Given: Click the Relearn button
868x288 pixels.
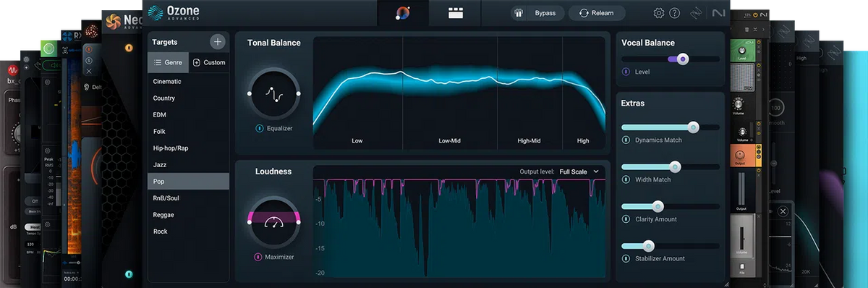Looking at the screenshot, I should (x=597, y=13).
